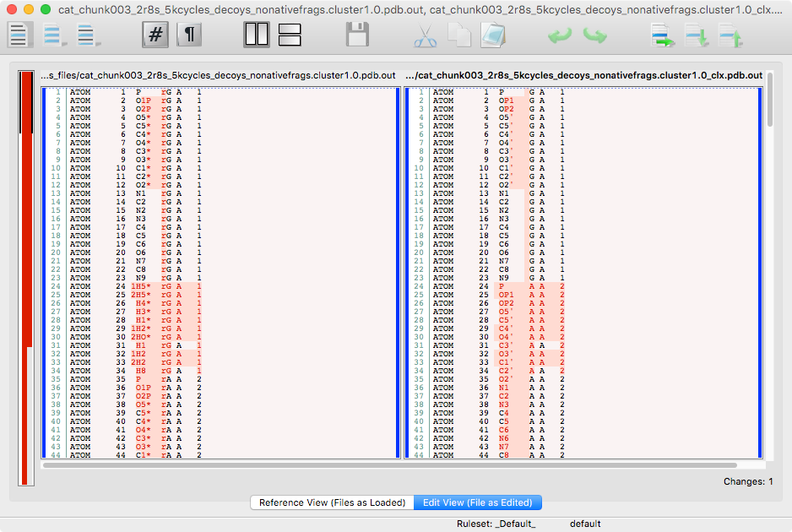
Task: Open the second line-display options dropdown
Action: coord(55,35)
